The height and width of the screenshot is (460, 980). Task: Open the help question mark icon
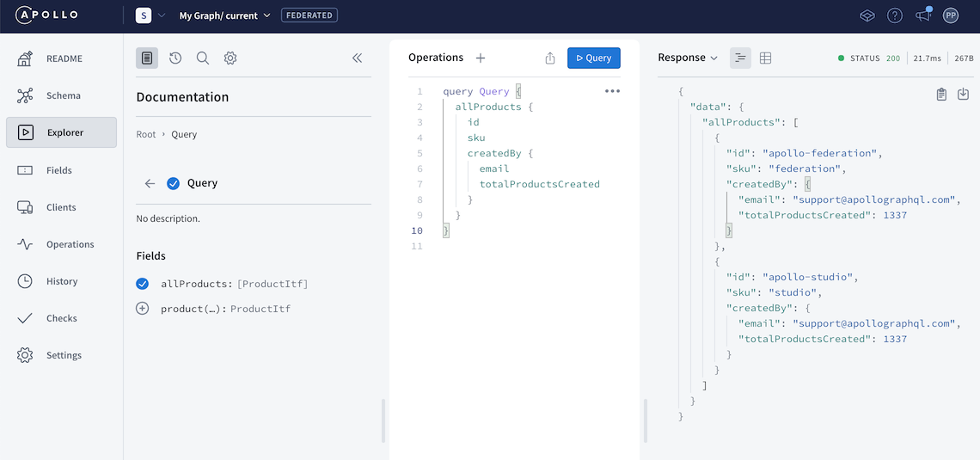click(x=894, y=15)
